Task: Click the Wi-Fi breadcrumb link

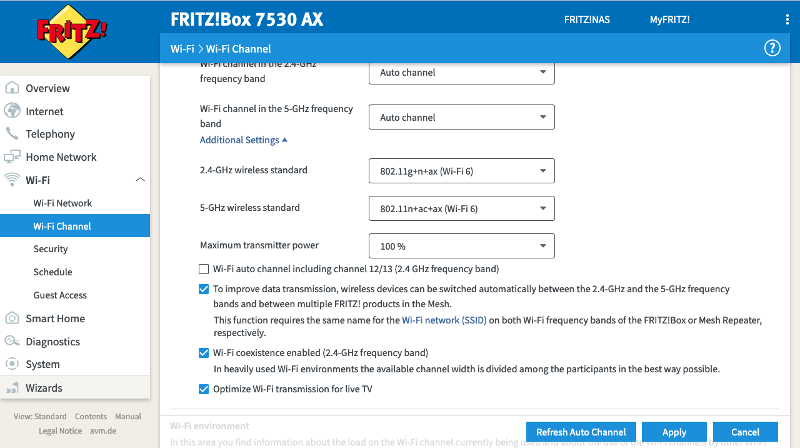Action: [182, 49]
